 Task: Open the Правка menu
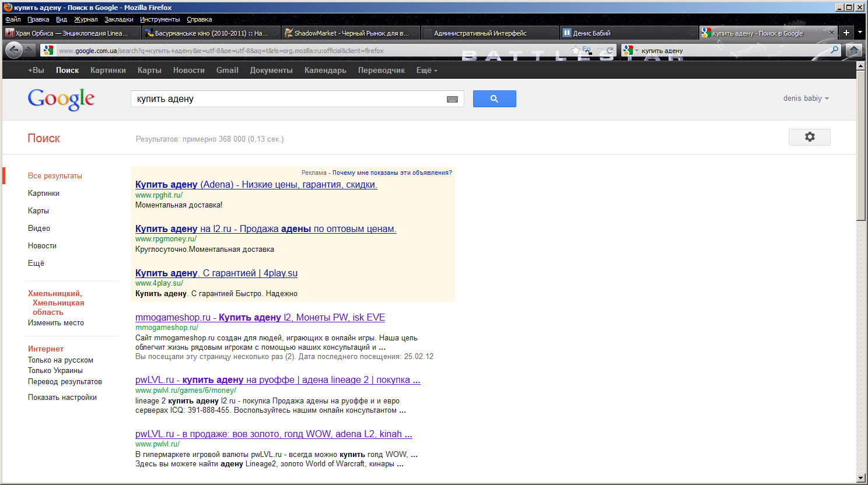coord(38,19)
